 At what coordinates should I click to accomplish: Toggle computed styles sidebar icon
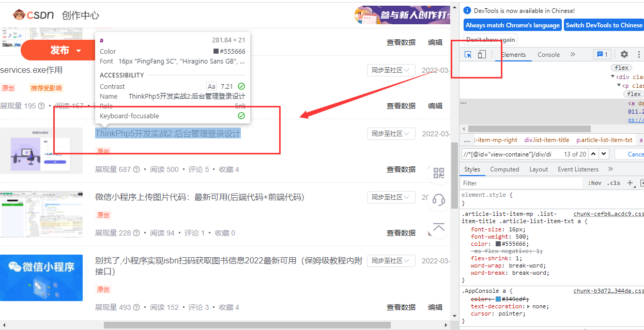[641, 183]
